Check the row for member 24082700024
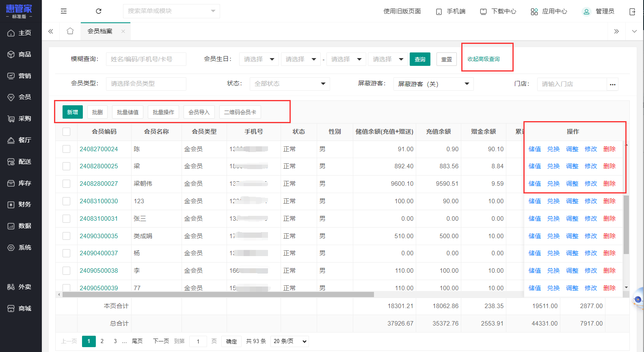Image resolution: width=644 pixels, height=352 pixels. pyautogui.click(x=67, y=149)
